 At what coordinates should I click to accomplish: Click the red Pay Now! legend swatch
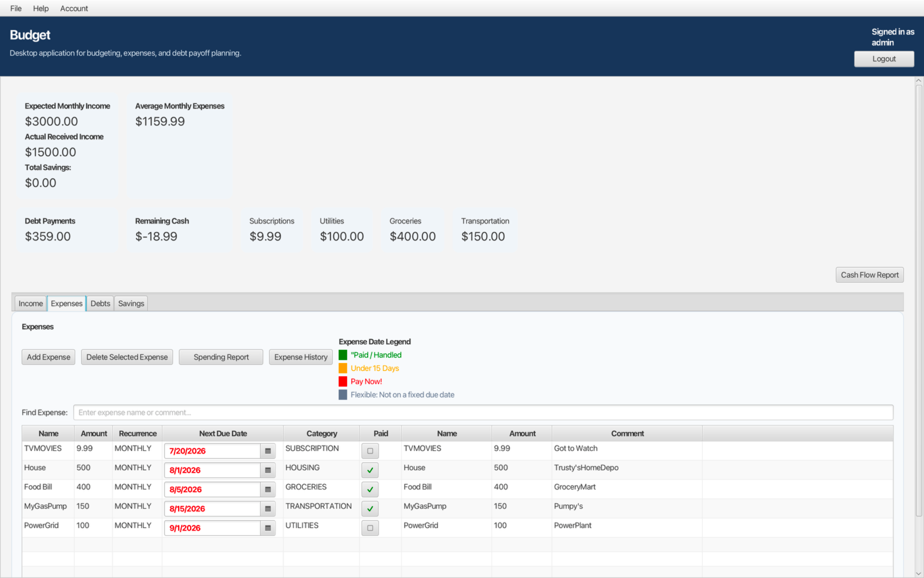[x=343, y=381]
